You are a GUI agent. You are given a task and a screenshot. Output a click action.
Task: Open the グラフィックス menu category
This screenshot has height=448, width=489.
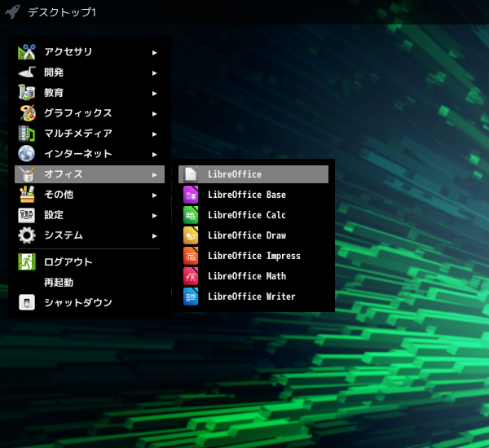point(90,113)
